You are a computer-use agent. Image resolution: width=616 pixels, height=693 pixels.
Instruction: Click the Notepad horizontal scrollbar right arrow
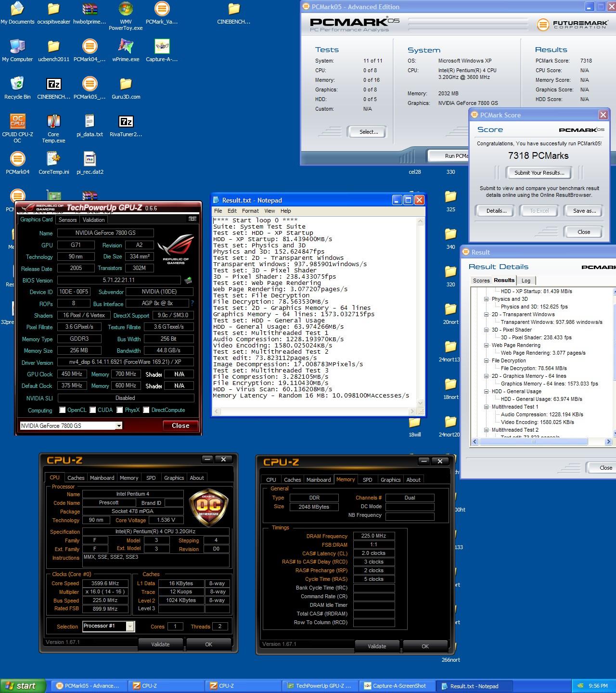tap(412, 411)
